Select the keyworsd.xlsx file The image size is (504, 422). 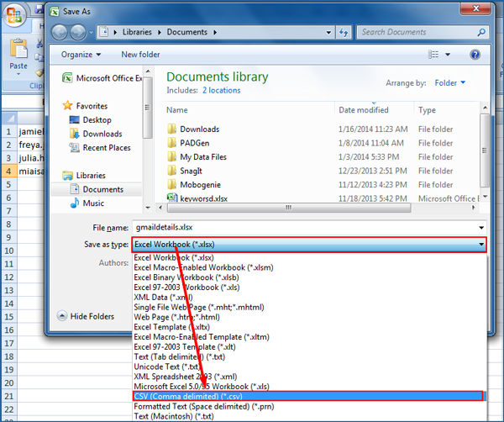[204, 198]
